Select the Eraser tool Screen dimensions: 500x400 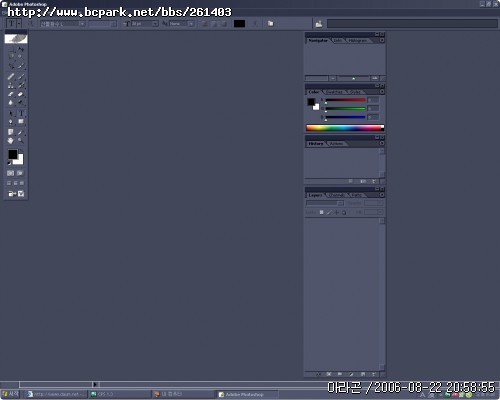click(x=11, y=94)
